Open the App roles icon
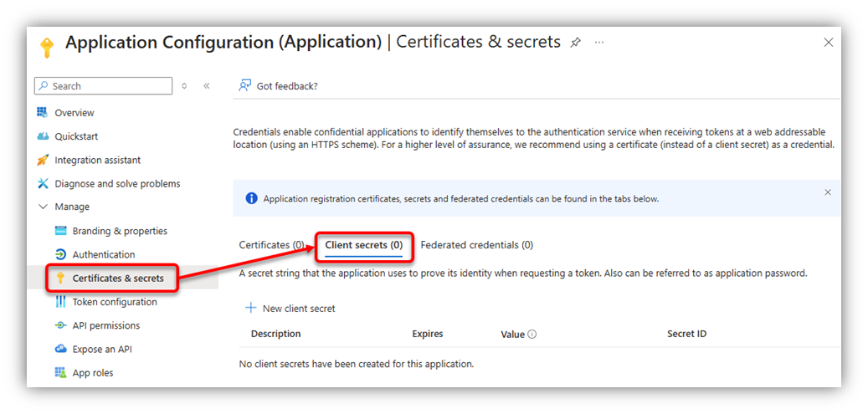Screen dimensions: 868x414 (61, 372)
